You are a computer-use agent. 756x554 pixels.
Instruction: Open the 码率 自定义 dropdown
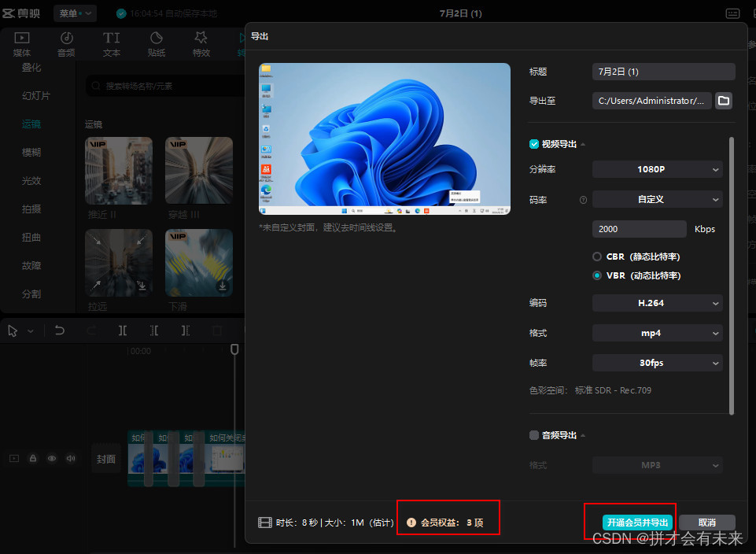coord(657,199)
